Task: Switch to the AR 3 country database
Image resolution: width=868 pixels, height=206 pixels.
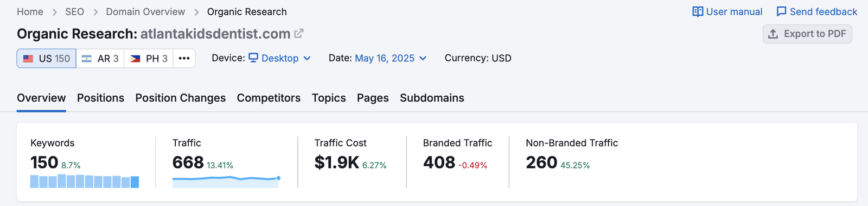Action: coord(100,58)
